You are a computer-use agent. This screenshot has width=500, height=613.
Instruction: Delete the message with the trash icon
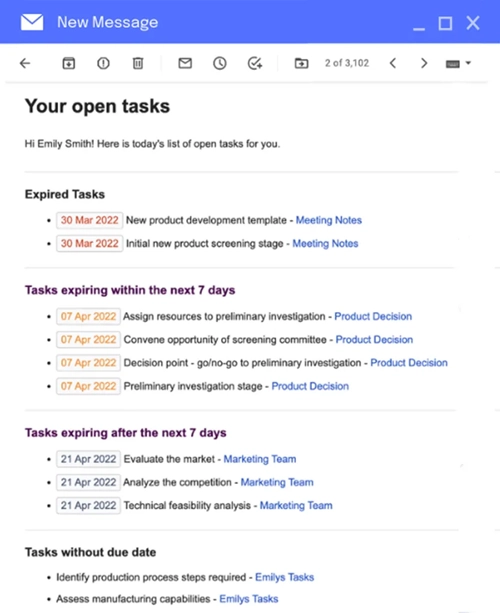[x=138, y=63]
